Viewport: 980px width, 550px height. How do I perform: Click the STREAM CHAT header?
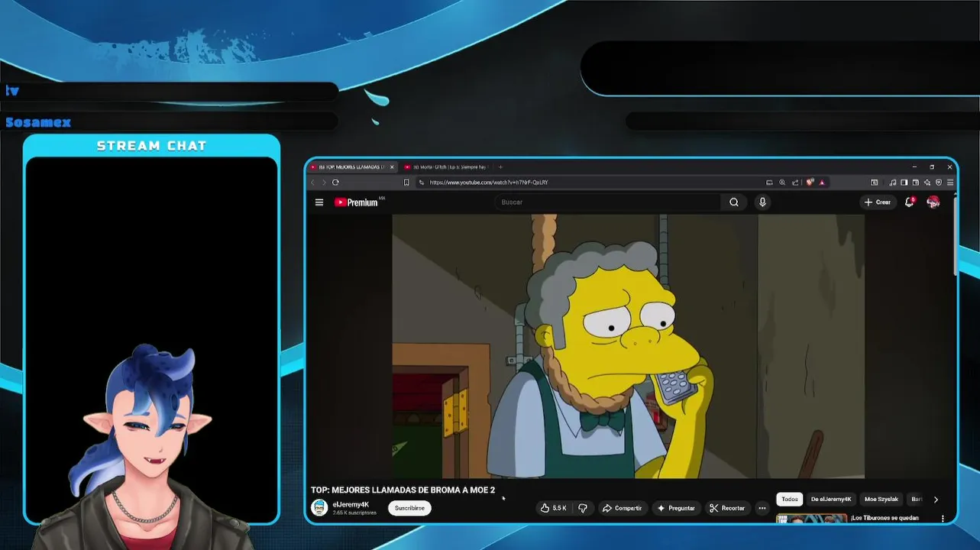151,146
